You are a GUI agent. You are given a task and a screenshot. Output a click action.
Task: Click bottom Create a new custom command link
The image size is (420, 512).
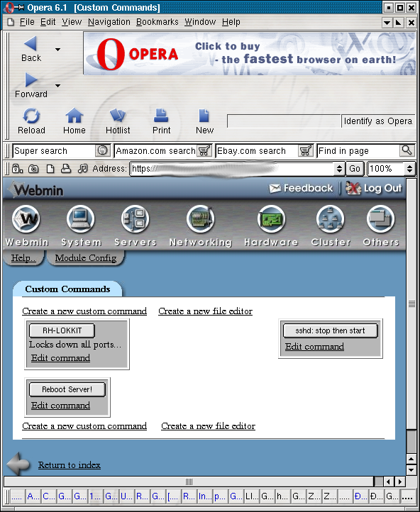point(84,425)
